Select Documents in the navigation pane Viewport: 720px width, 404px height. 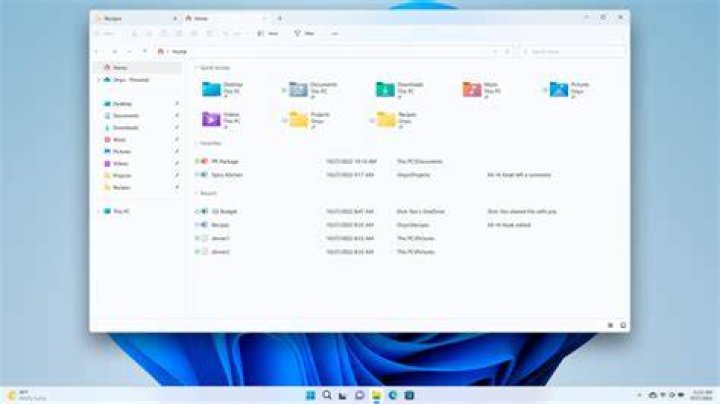138,116
